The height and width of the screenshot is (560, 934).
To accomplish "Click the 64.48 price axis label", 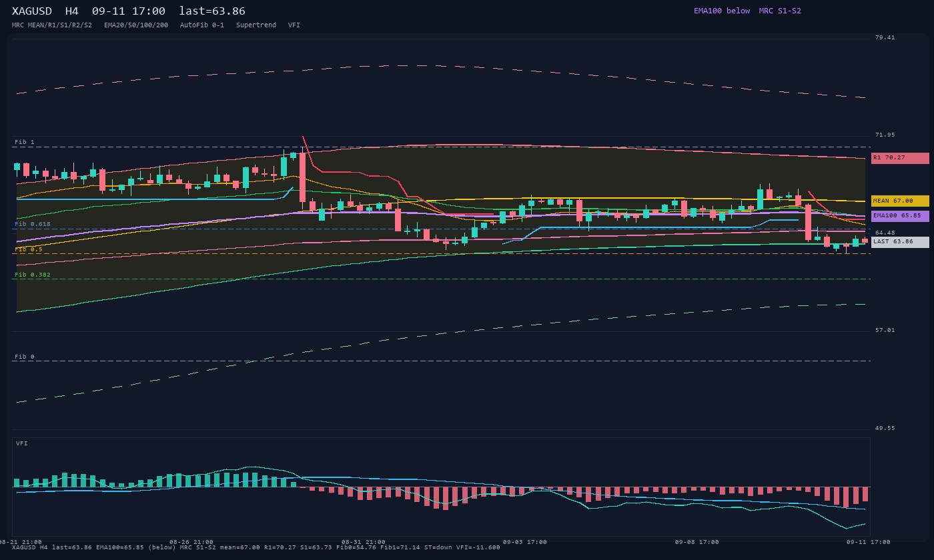I will click(x=885, y=233).
